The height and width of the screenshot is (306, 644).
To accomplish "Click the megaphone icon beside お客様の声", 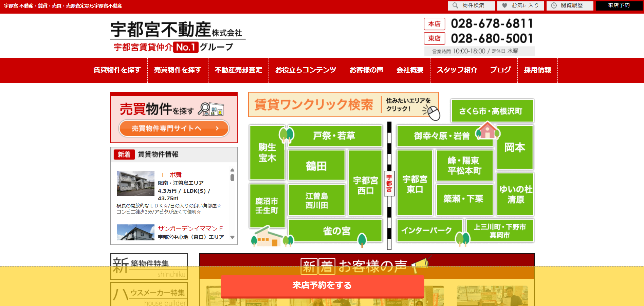I will [x=421, y=265].
